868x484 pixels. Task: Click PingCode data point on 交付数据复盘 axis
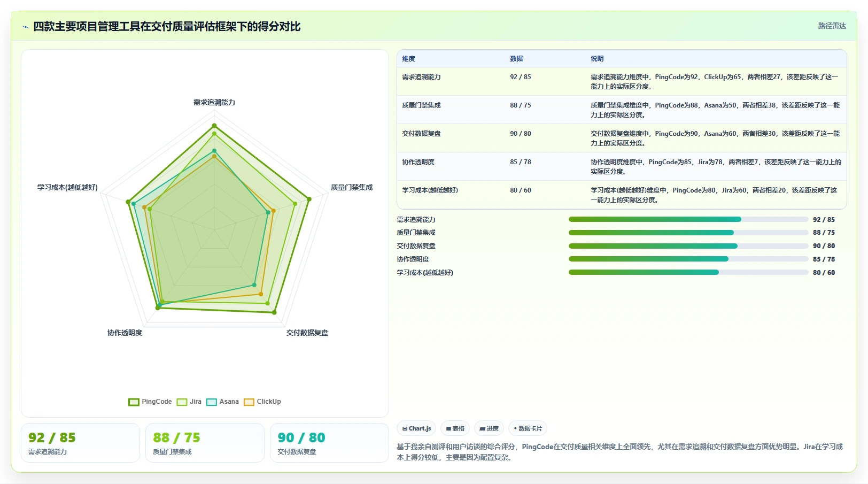pyautogui.click(x=274, y=312)
